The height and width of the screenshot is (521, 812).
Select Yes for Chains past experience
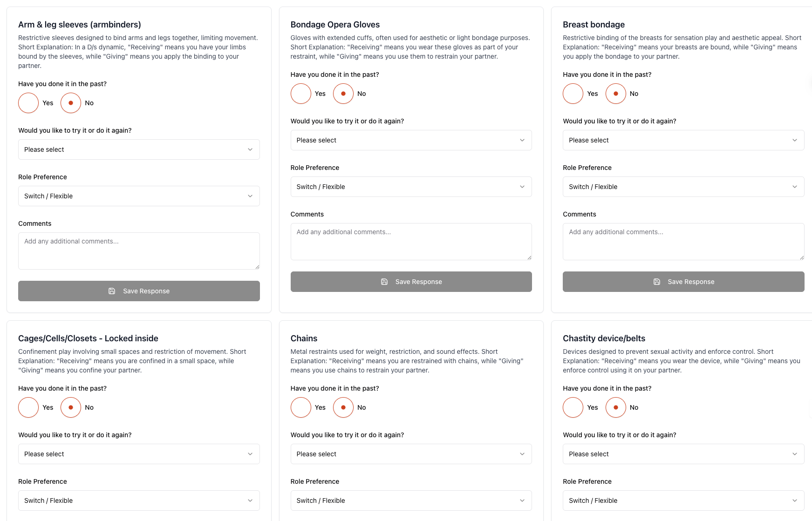[x=300, y=407]
